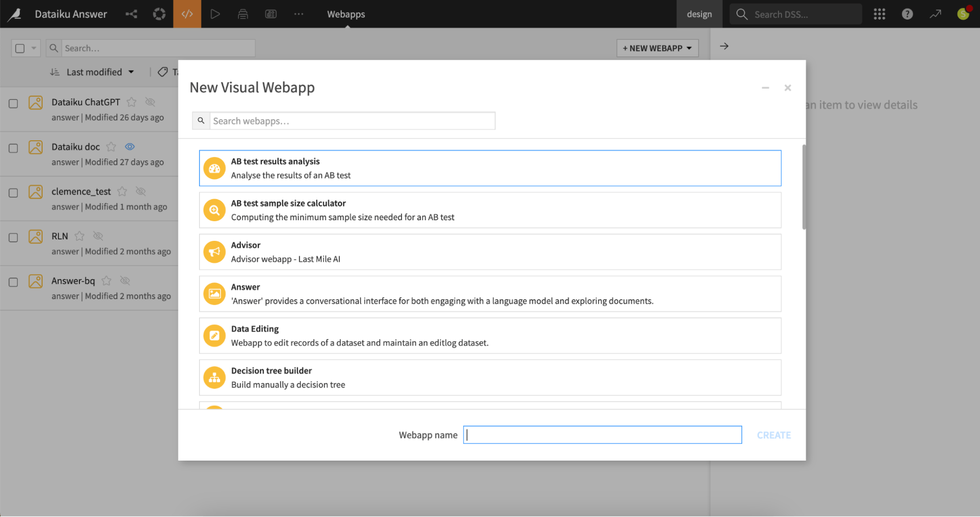Open the applications grid icon
The width and height of the screenshot is (980, 517).
point(879,14)
